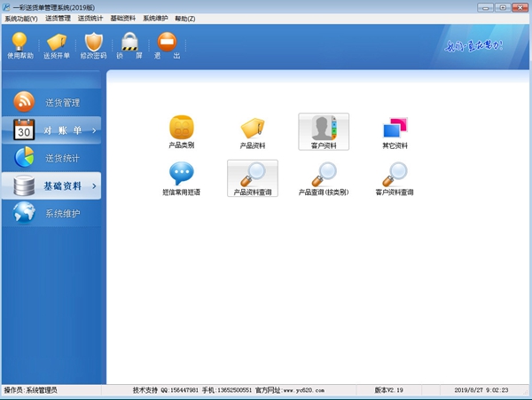Open the 产品资料 folder icon
Viewport: 532px width, 400px height.
click(x=253, y=129)
